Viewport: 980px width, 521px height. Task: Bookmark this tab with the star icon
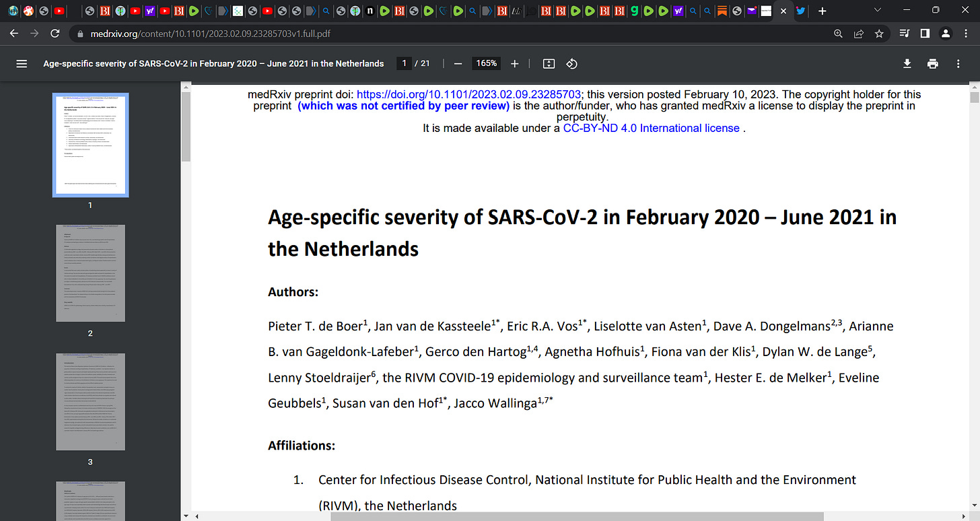click(x=878, y=34)
